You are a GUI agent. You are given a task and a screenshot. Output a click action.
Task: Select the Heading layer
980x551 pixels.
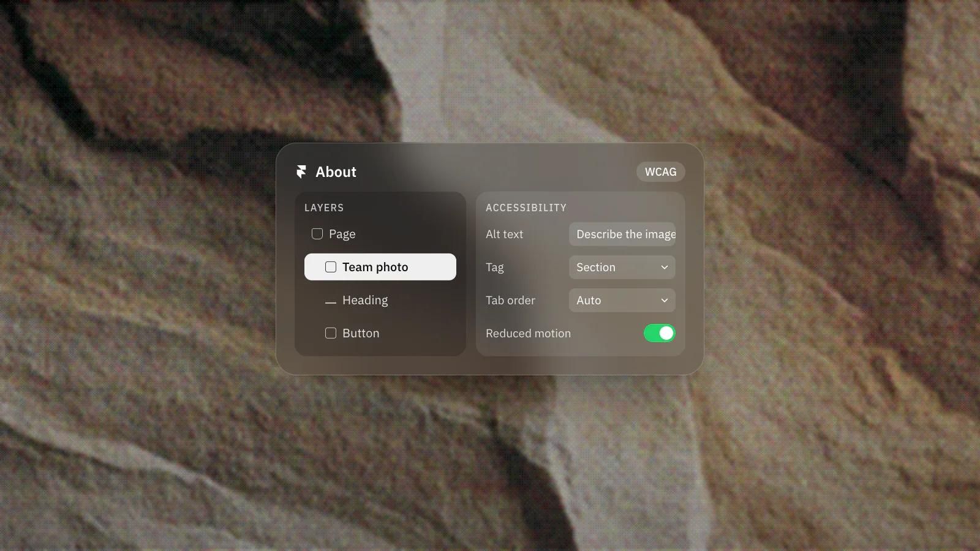click(380, 300)
